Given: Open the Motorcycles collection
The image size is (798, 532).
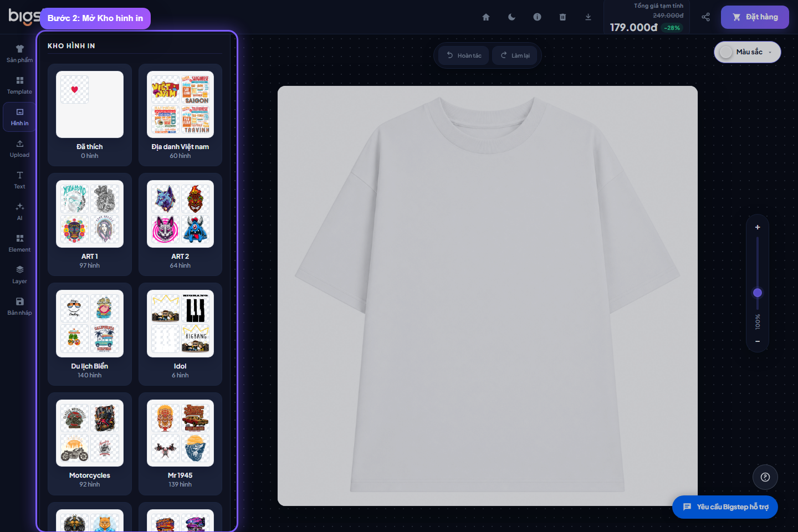Looking at the screenshot, I should (90, 444).
